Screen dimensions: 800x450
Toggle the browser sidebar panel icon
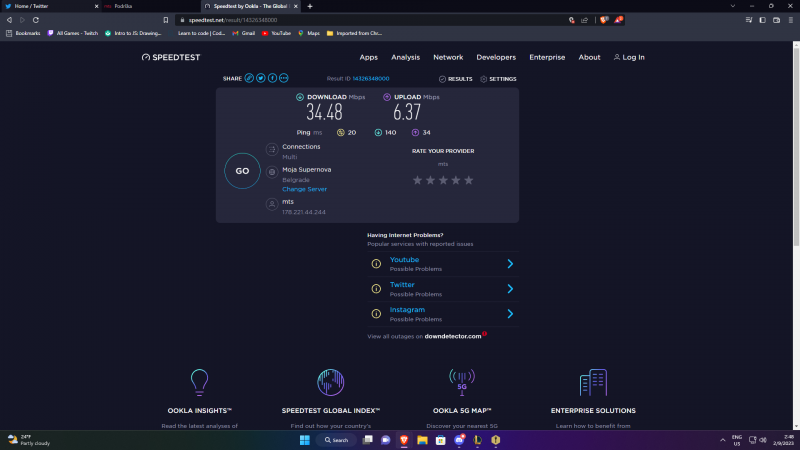tap(763, 20)
